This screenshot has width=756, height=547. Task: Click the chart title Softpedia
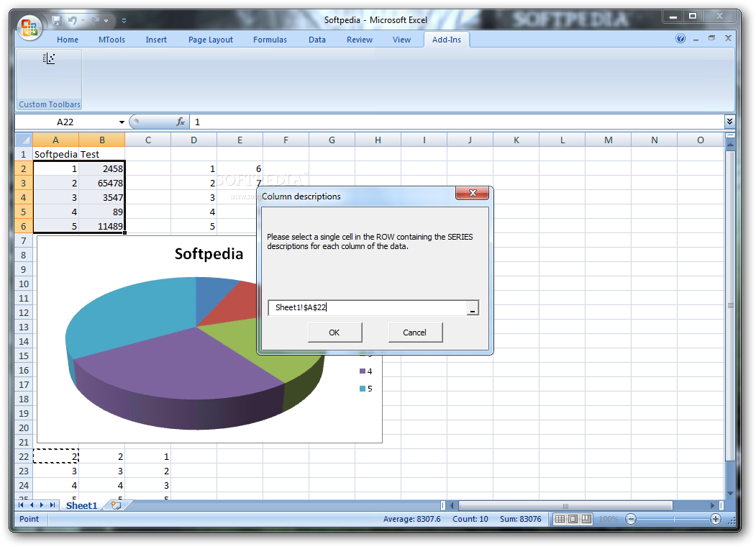coord(209,254)
